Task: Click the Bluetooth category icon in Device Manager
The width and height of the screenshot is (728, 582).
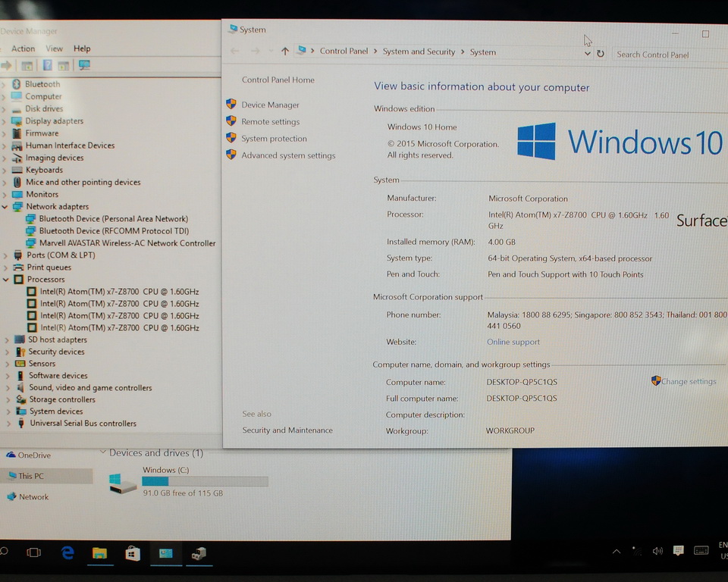Action: pos(17,84)
